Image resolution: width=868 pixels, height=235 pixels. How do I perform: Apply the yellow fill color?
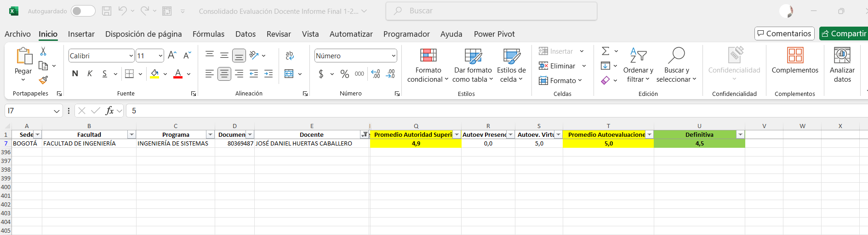point(154,74)
